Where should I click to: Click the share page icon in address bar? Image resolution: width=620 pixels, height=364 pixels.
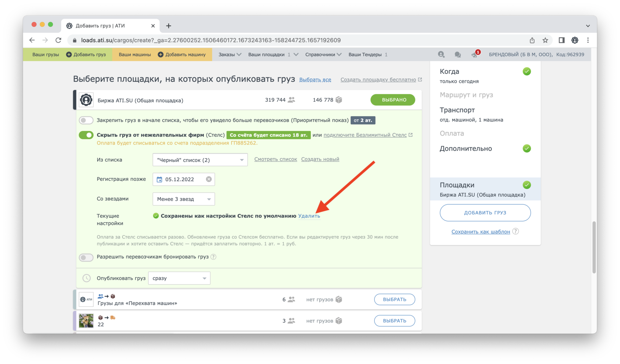[532, 40]
